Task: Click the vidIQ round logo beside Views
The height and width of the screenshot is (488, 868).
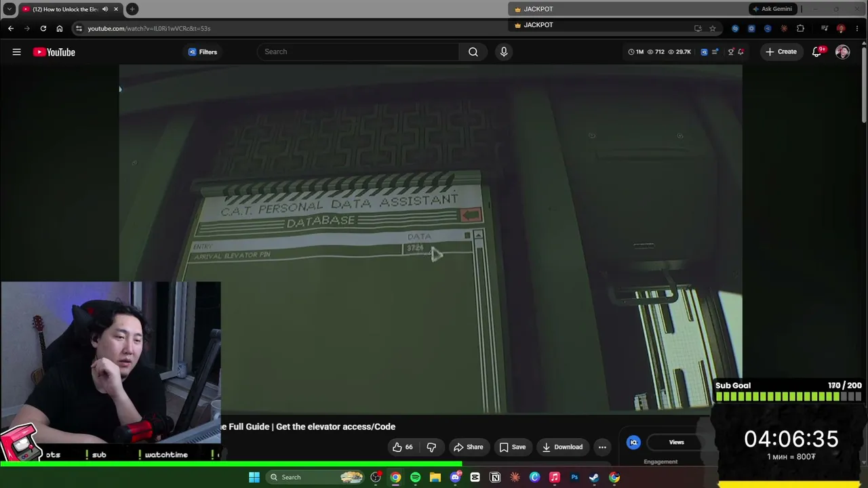Action: click(633, 442)
